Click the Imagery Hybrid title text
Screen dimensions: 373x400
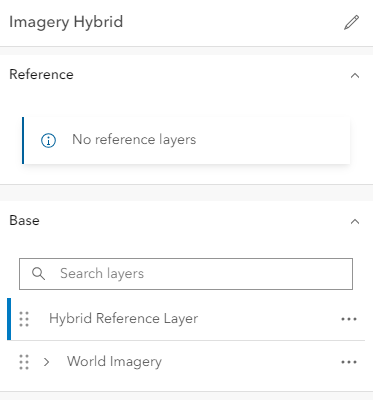pyautogui.click(x=66, y=22)
